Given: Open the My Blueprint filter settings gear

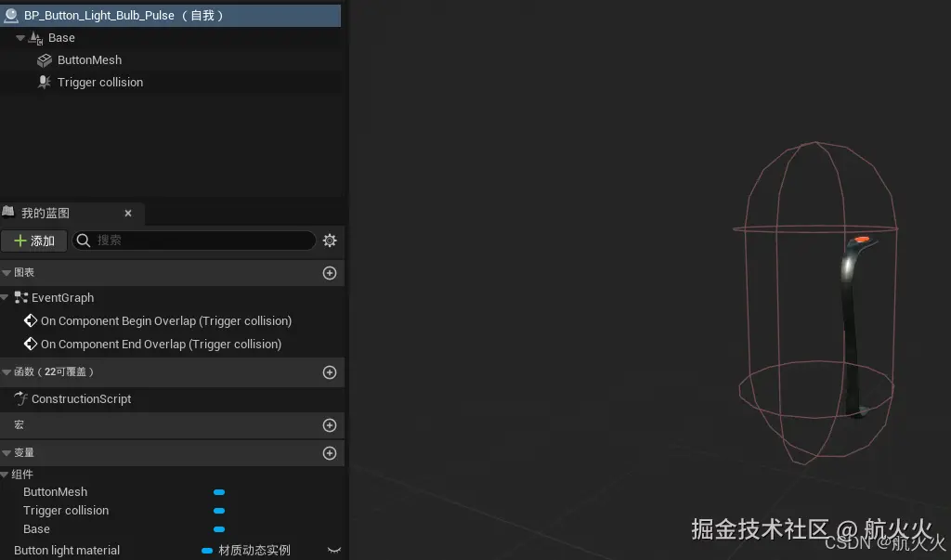Looking at the screenshot, I should [x=329, y=240].
